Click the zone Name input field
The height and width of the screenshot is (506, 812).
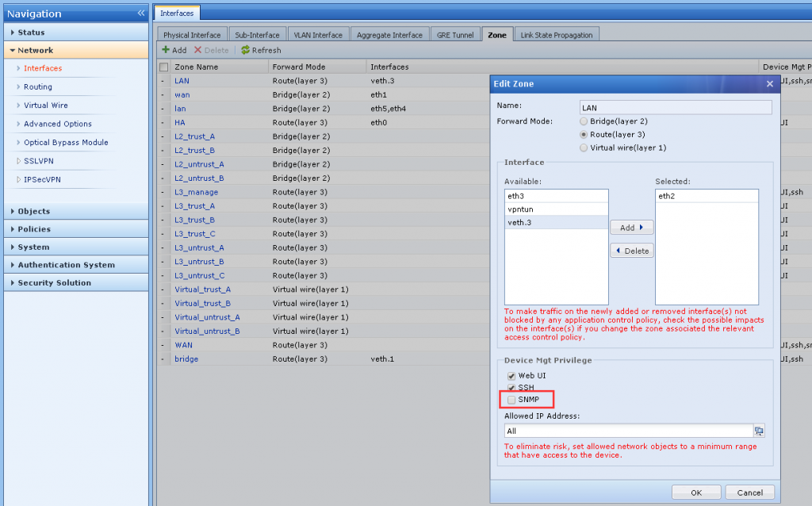click(676, 107)
